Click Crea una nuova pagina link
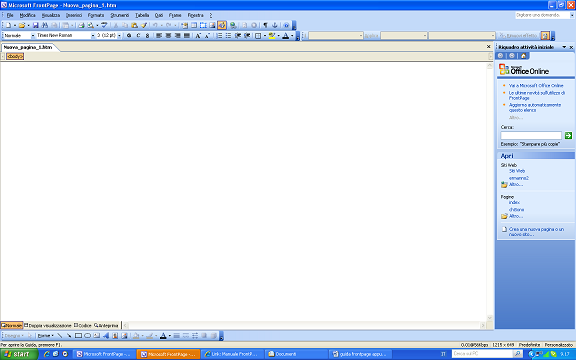 click(x=536, y=232)
